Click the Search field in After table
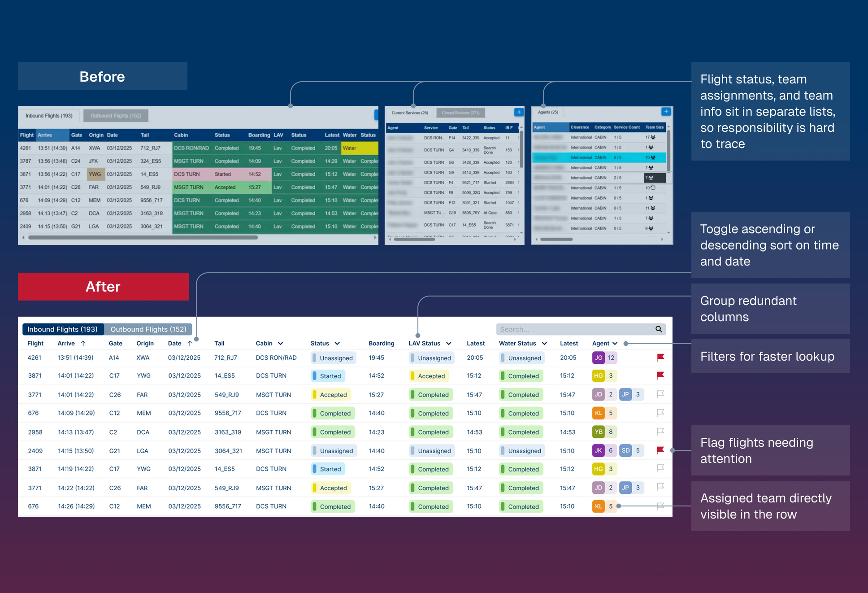The width and height of the screenshot is (868, 593). [581, 329]
